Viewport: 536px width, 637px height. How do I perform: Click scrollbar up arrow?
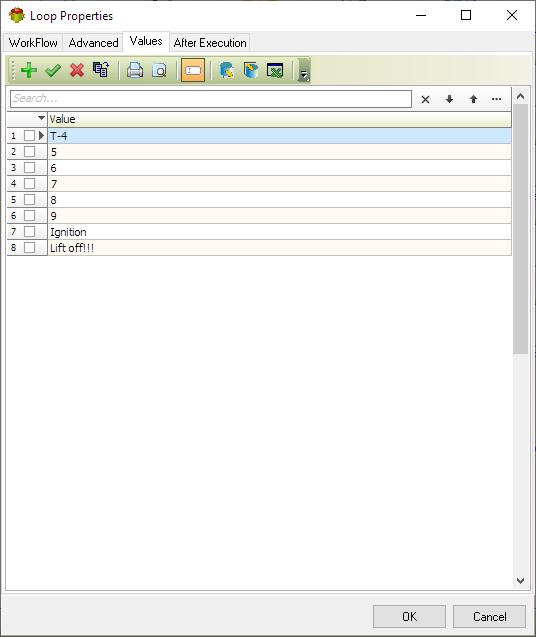(520, 97)
